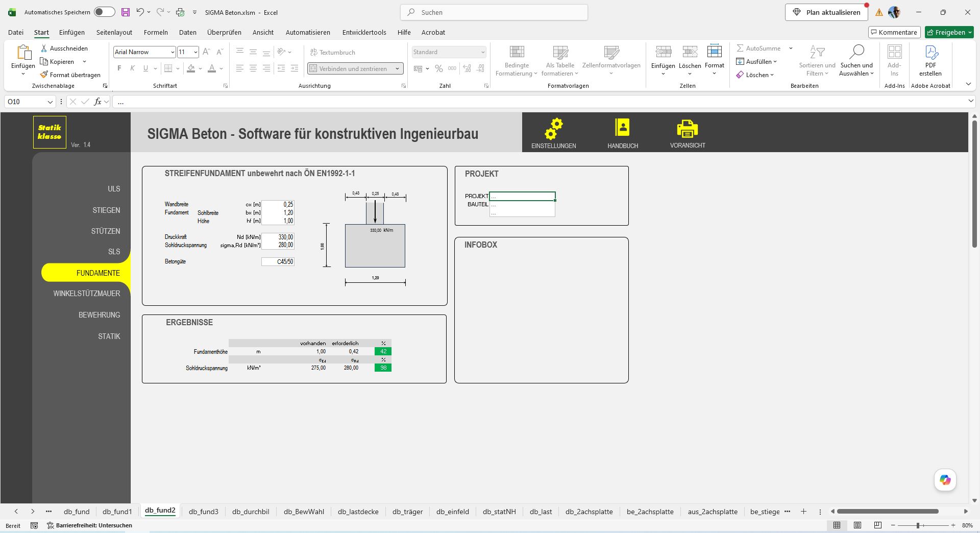The image size is (980, 533).
Task: Center-align text horizontally
Action: coord(253,68)
